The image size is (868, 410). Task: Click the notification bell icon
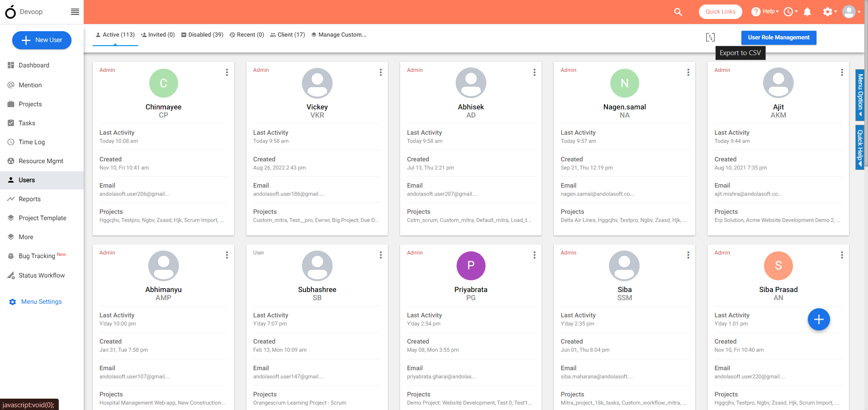click(808, 12)
